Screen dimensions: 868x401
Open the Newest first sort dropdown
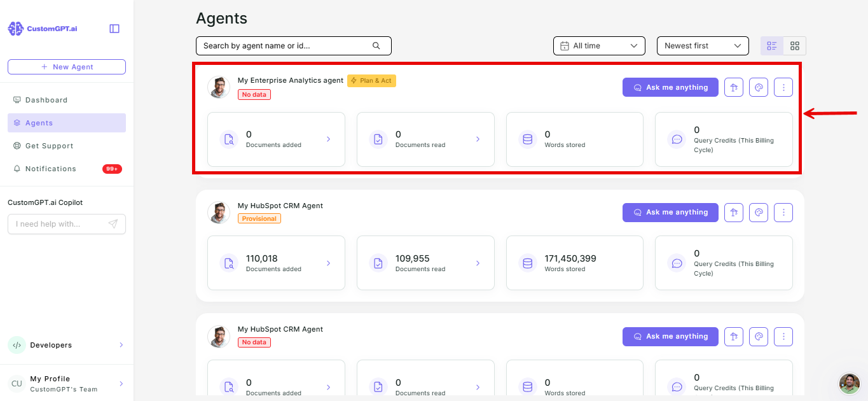point(703,46)
